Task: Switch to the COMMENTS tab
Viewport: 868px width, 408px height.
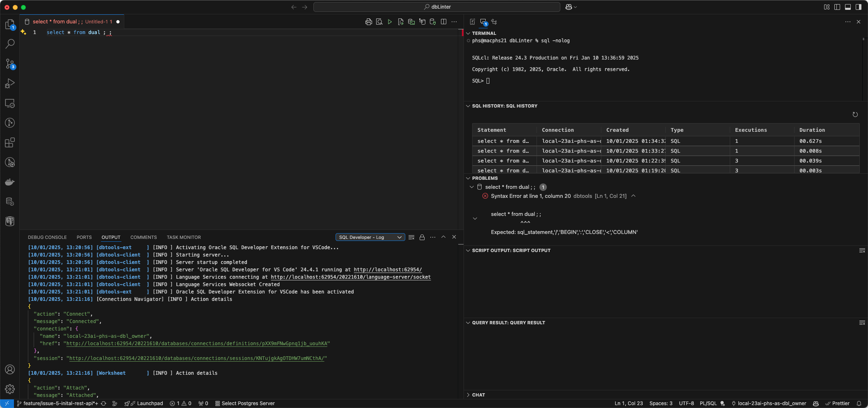Action: pos(144,237)
